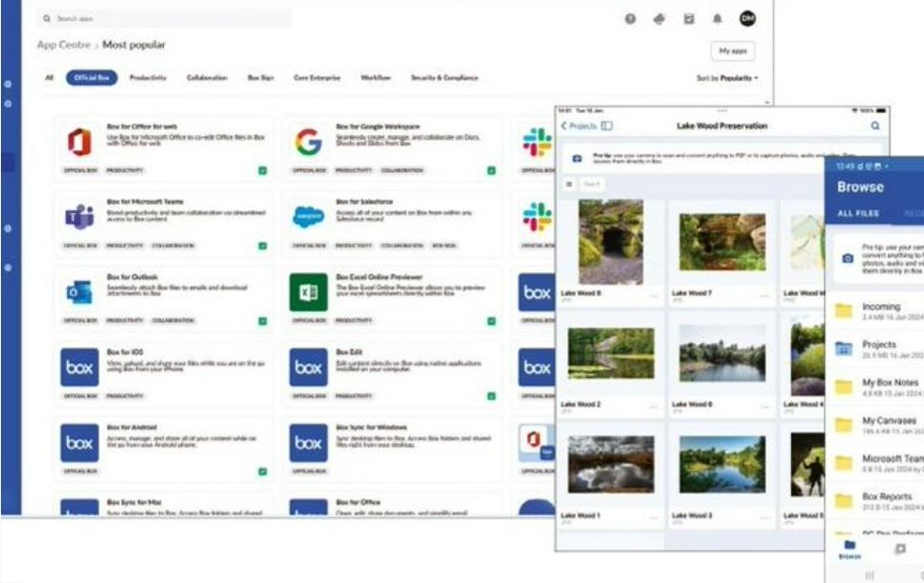This screenshot has width=924, height=583.
Task: Go back to Projects on the tablet
Action: pyautogui.click(x=579, y=126)
